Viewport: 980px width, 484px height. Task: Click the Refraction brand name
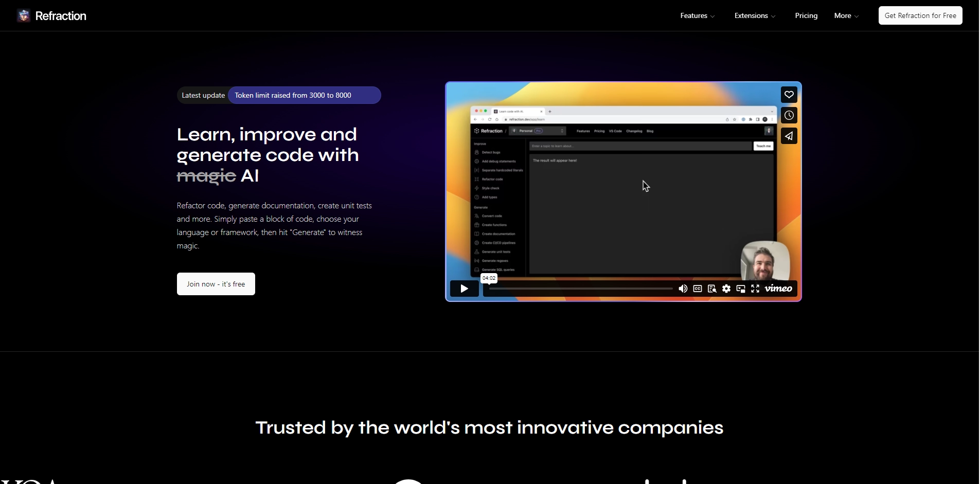pyautogui.click(x=61, y=16)
